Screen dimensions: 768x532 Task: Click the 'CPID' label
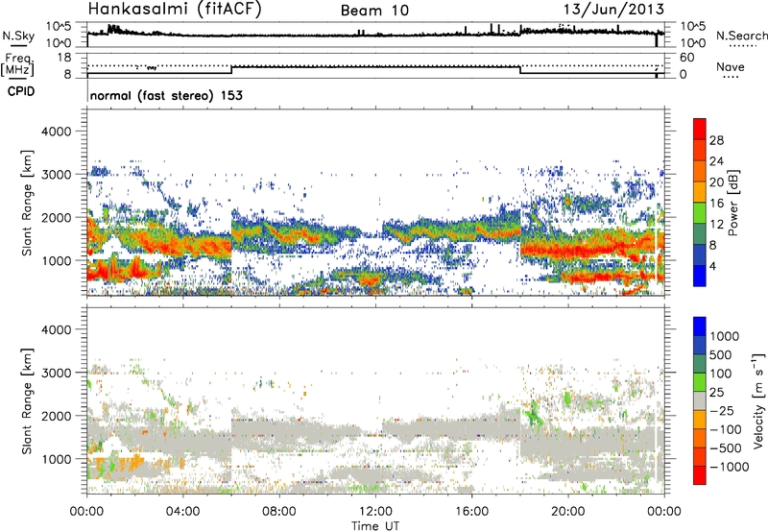pos(21,91)
